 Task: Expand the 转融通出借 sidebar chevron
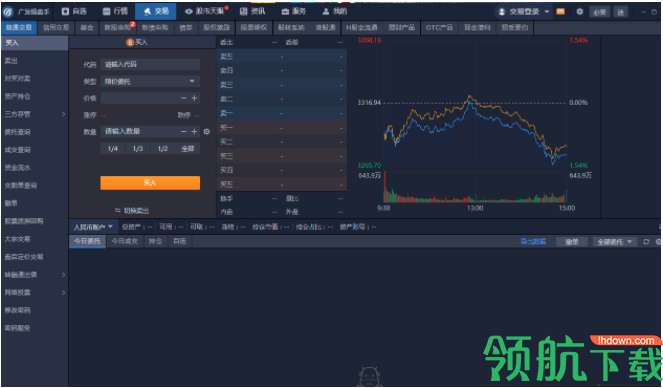63,275
